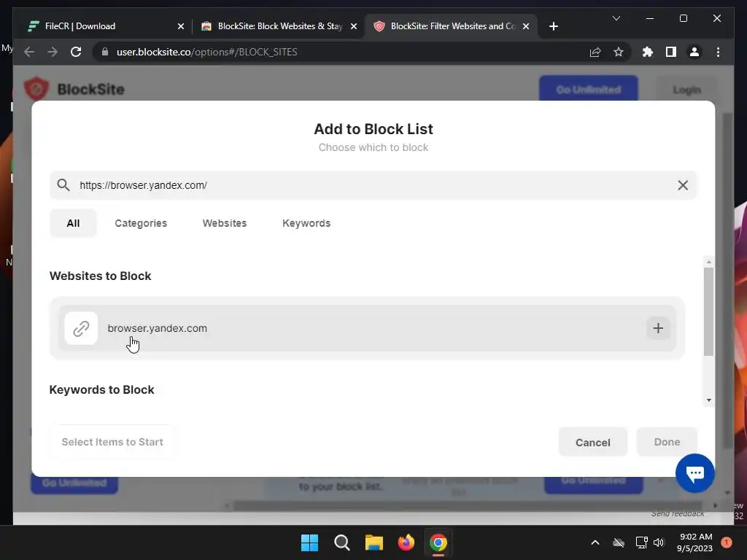Click the Login button behind the dialog
This screenshot has height=560, width=747.
pyautogui.click(x=686, y=90)
